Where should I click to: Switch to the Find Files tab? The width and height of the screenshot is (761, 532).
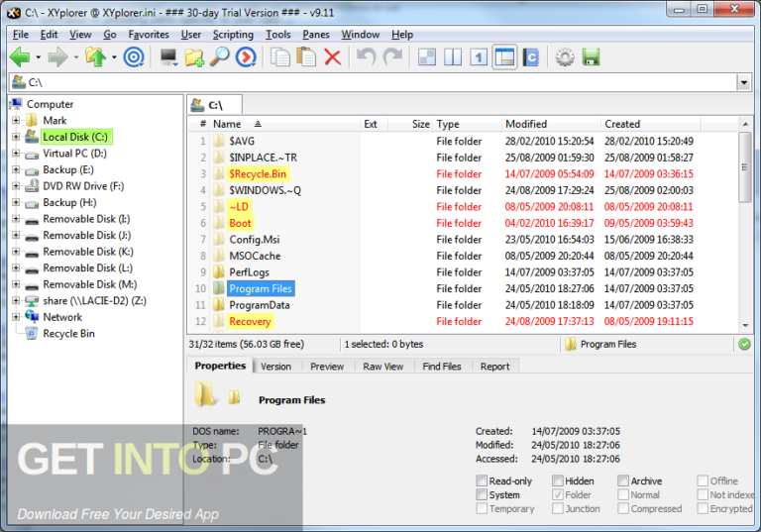(441, 367)
